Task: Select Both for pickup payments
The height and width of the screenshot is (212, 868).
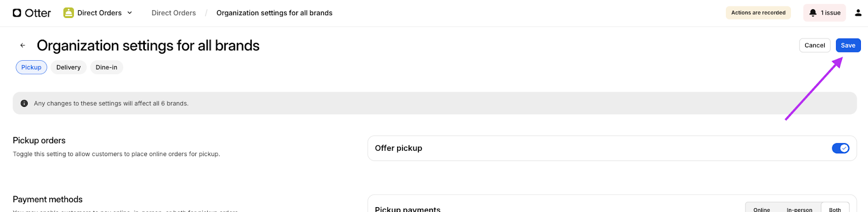Action: point(835,209)
